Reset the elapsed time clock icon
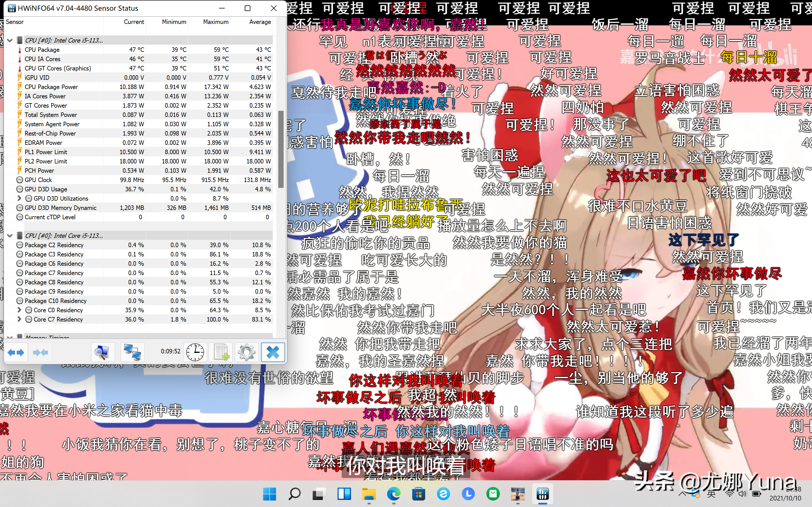The width and height of the screenshot is (812, 507). point(195,352)
